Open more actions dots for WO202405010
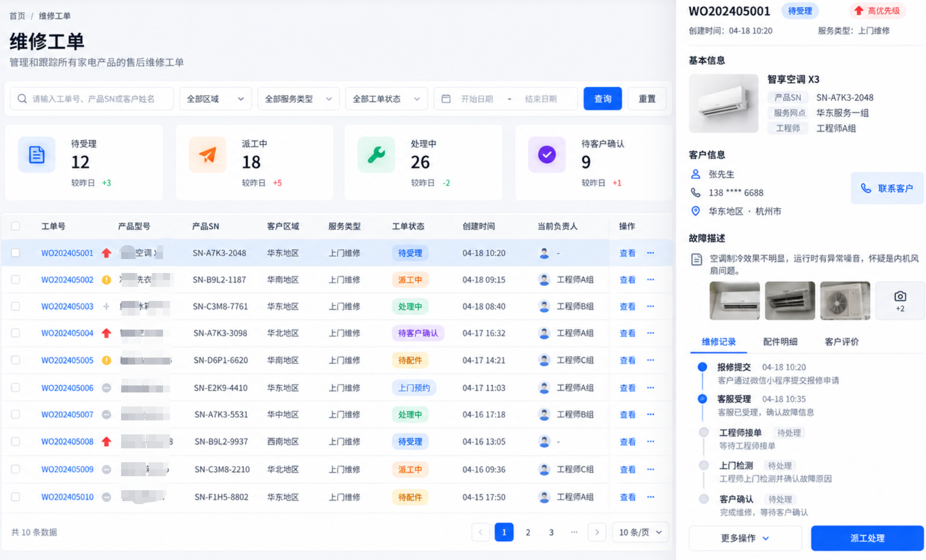 click(x=651, y=497)
